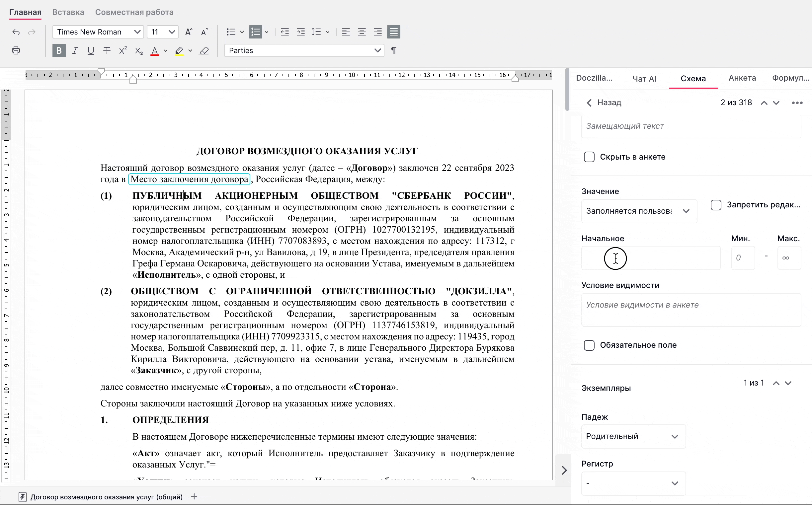This screenshot has width=812, height=505.
Task: Apply strikethrough formatting
Action: point(107,51)
